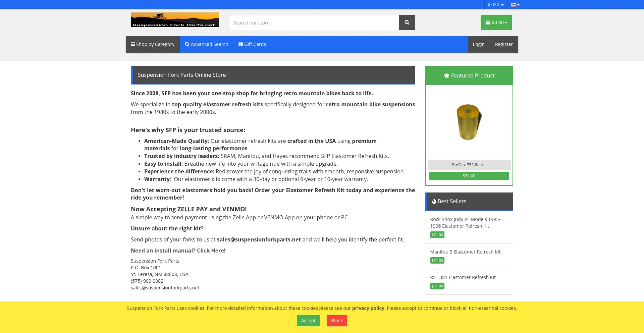Open the $0.00 shopping cart dropdown
Viewport: 644px width, 333px height.
pos(496,22)
